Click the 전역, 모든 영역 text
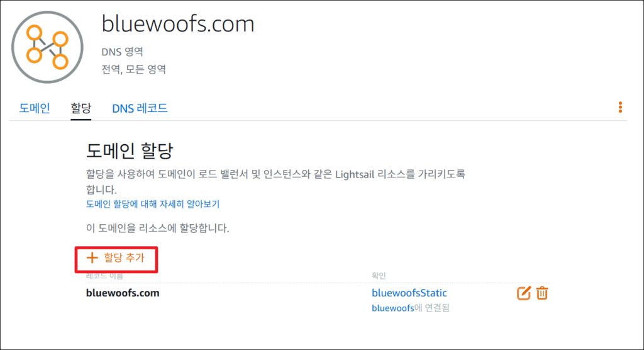 pyautogui.click(x=133, y=69)
